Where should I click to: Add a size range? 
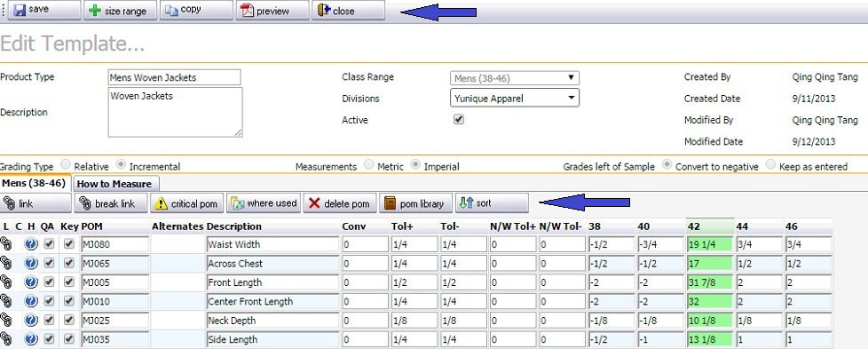120,10
